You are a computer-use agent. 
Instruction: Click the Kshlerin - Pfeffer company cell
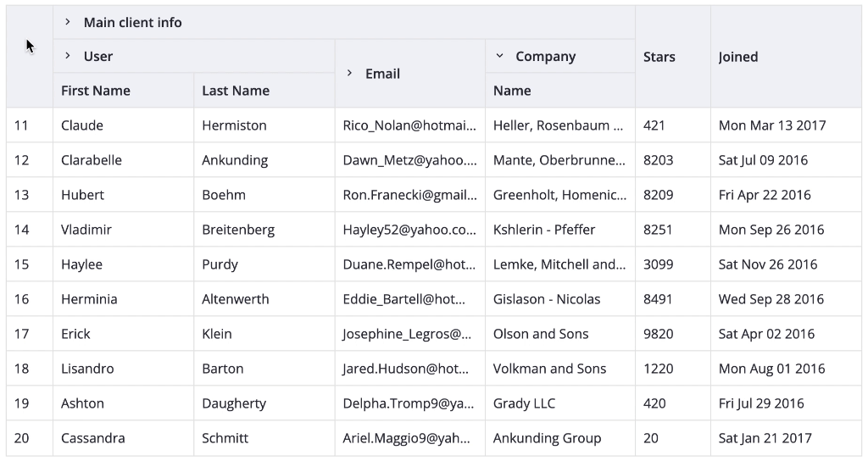tap(560, 230)
